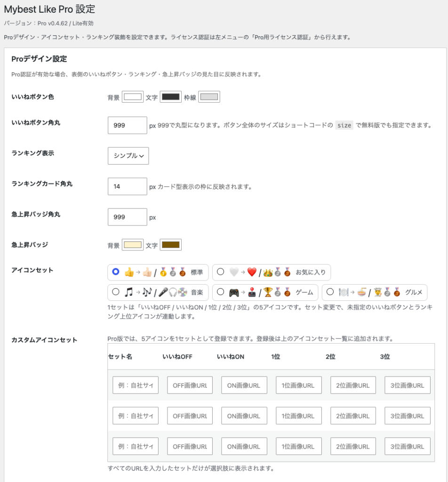Click the いいねON column header
This screenshot has width=448, height=482.
(231, 357)
